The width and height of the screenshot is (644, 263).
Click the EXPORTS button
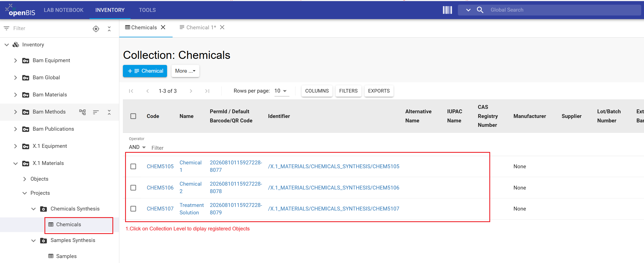pyautogui.click(x=379, y=91)
